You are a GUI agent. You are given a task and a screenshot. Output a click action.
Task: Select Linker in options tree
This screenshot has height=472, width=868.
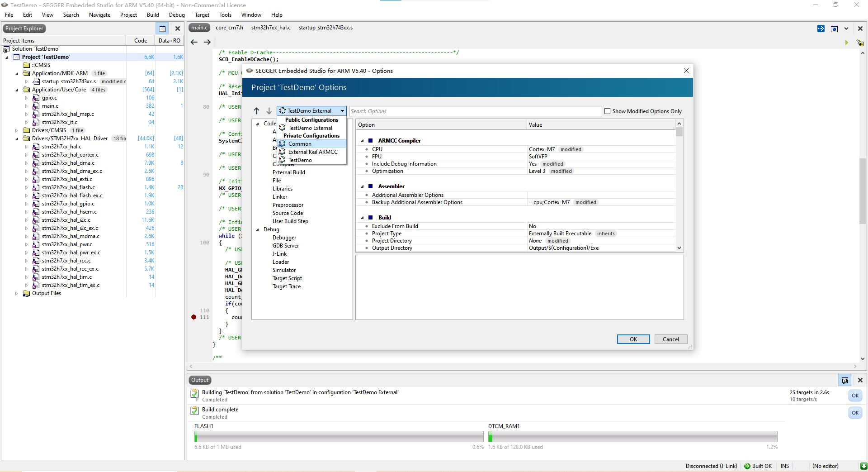coord(280,197)
